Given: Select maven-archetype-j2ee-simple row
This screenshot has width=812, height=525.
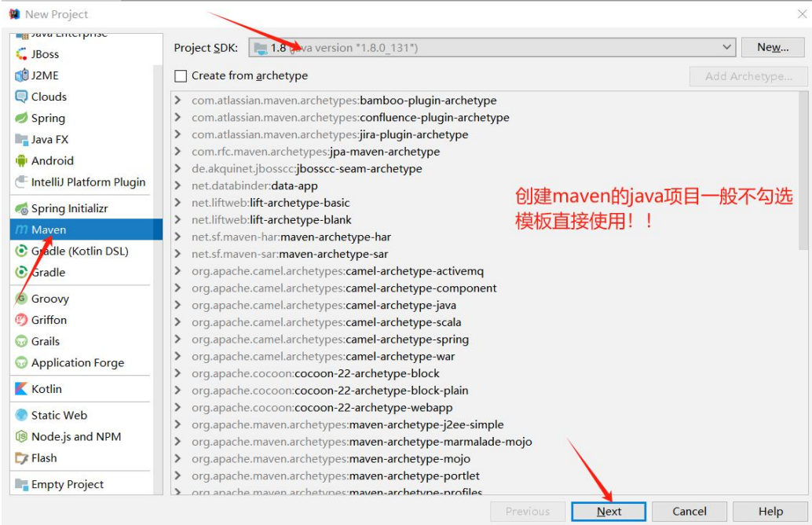Looking at the screenshot, I should click(485, 424).
